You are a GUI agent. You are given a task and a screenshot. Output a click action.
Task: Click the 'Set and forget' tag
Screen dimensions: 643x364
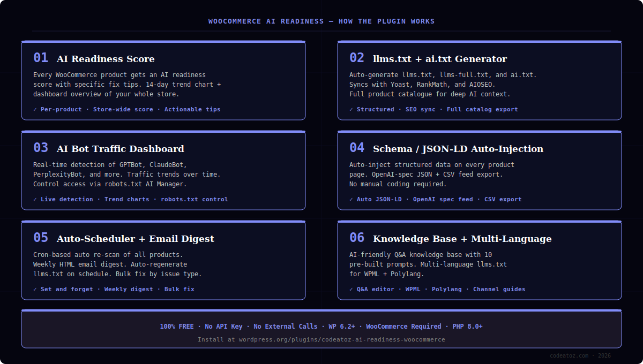point(67,289)
